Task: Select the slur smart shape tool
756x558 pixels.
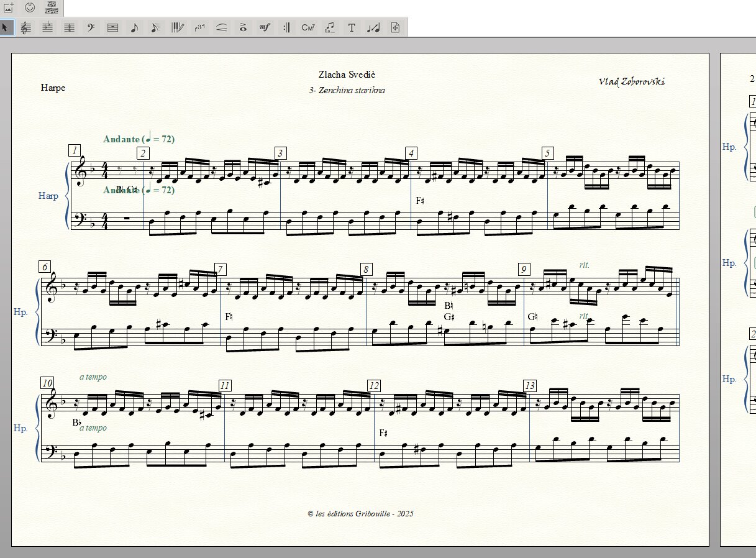Action: pos(221,27)
